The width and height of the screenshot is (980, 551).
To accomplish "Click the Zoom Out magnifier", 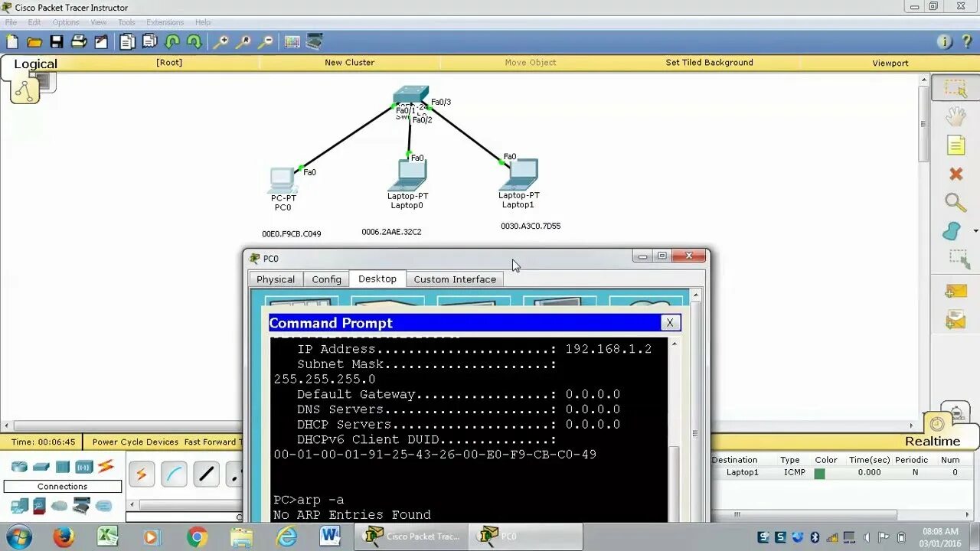I will 266,42.
